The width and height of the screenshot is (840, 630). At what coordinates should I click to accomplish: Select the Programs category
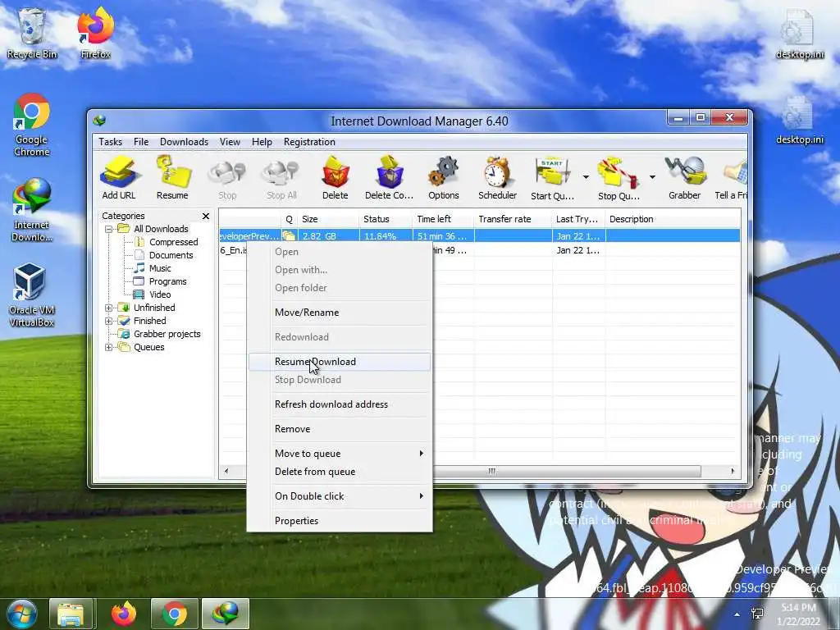pyautogui.click(x=167, y=282)
